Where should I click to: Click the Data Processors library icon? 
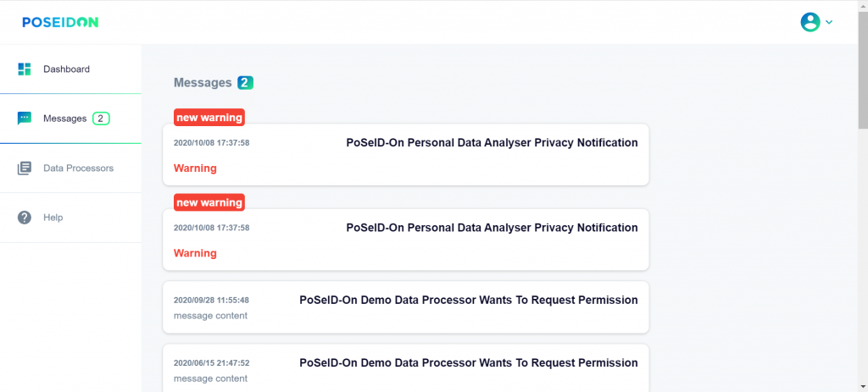[x=25, y=168]
